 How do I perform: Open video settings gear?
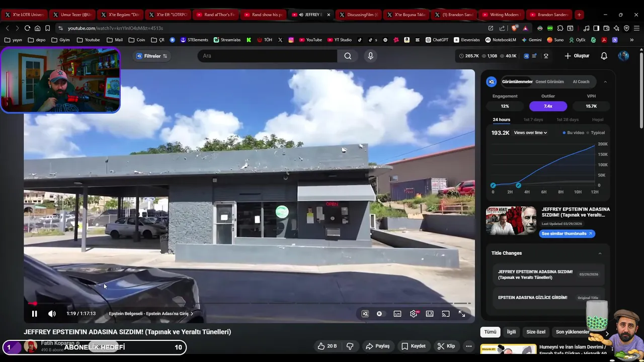(x=414, y=314)
